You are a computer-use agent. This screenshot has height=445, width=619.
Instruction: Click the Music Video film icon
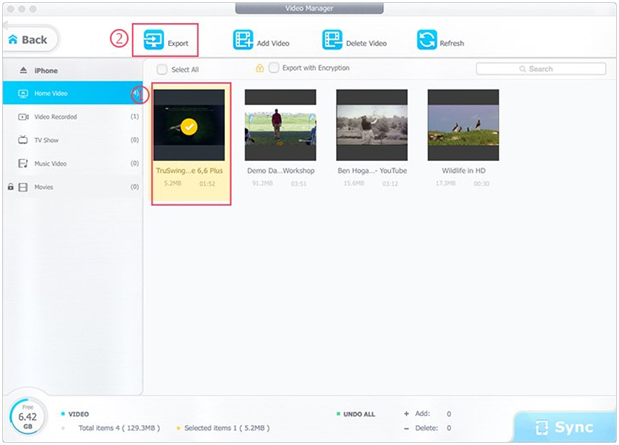[23, 163]
